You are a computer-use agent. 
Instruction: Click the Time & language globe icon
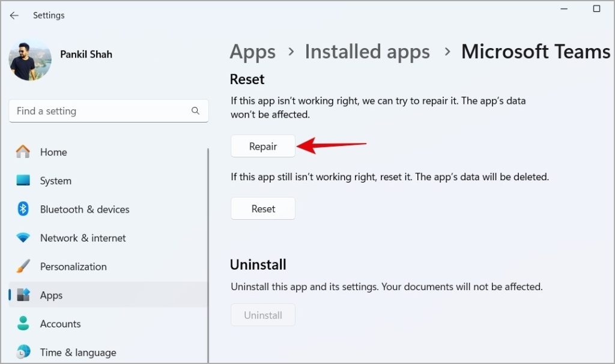pyautogui.click(x=23, y=352)
